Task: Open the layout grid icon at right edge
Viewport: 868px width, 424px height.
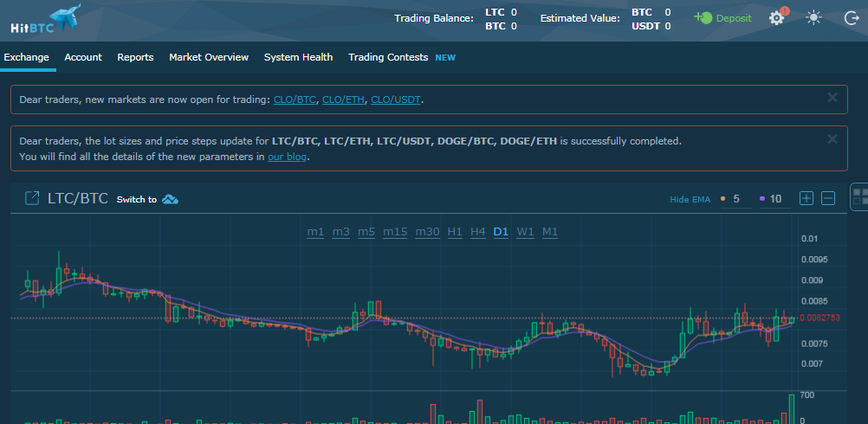Action: [859, 196]
